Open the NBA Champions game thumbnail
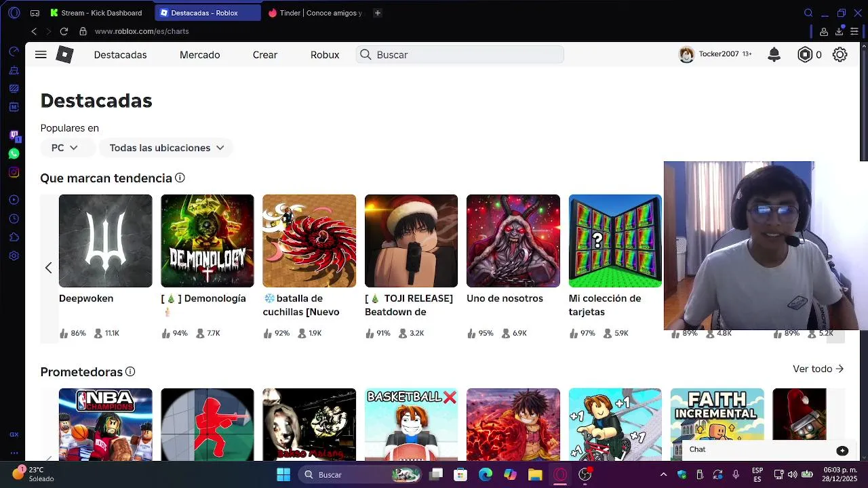The height and width of the screenshot is (488, 868). [x=106, y=424]
